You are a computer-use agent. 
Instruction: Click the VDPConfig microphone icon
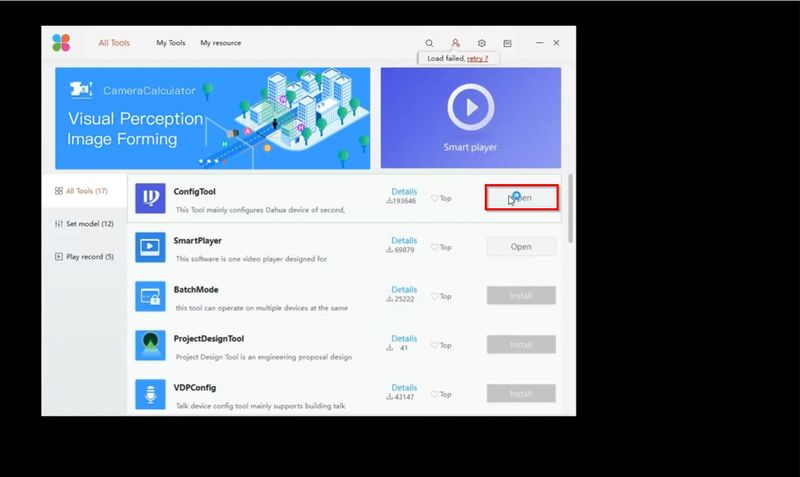pyautogui.click(x=151, y=394)
